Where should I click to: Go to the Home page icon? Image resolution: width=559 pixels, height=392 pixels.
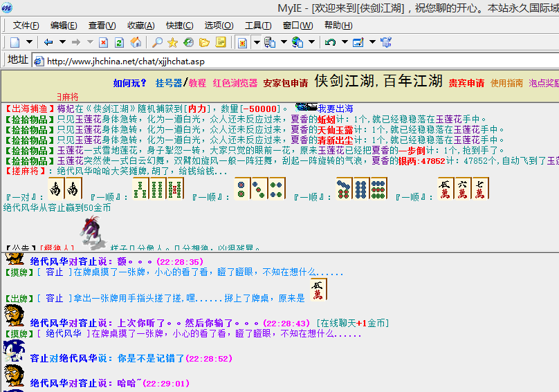point(136,42)
